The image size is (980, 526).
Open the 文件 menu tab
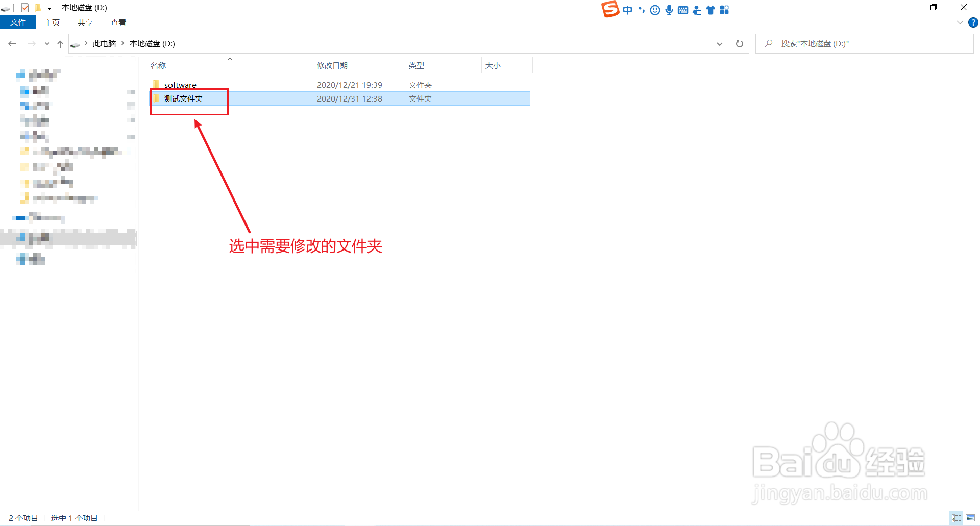coord(18,22)
